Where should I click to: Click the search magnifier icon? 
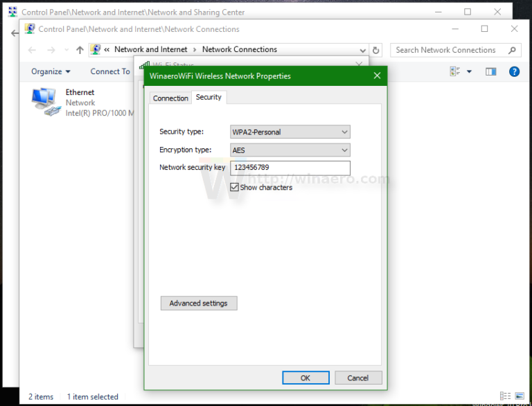coord(513,50)
